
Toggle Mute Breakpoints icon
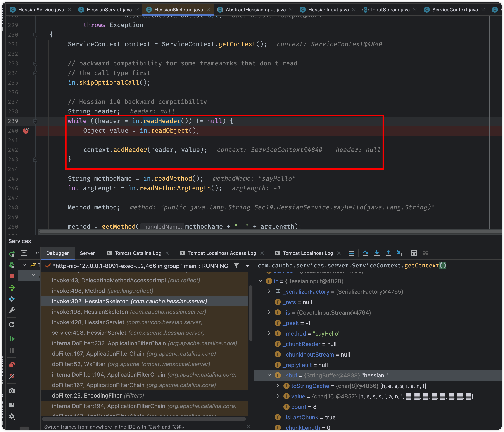[12, 376]
